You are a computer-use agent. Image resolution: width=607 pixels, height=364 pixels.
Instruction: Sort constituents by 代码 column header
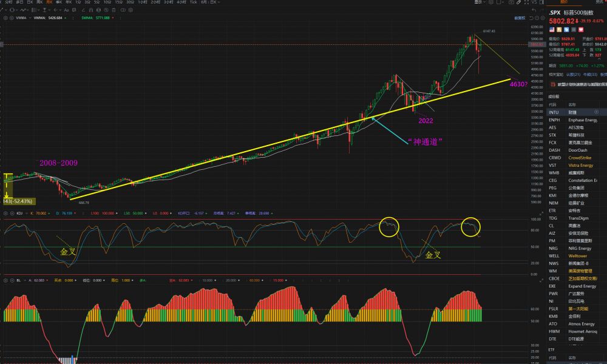click(x=552, y=104)
